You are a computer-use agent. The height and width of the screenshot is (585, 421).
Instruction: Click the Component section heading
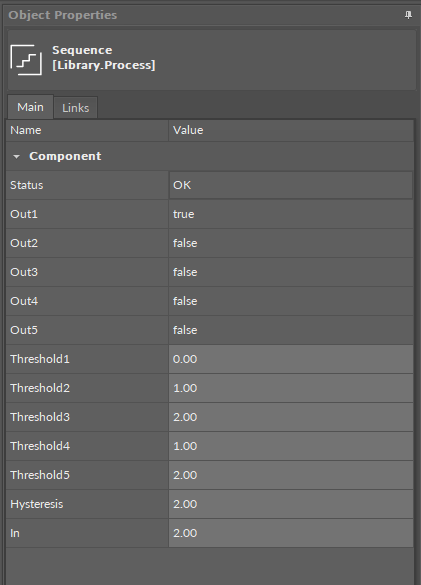pyautogui.click(x=65, y=156)
